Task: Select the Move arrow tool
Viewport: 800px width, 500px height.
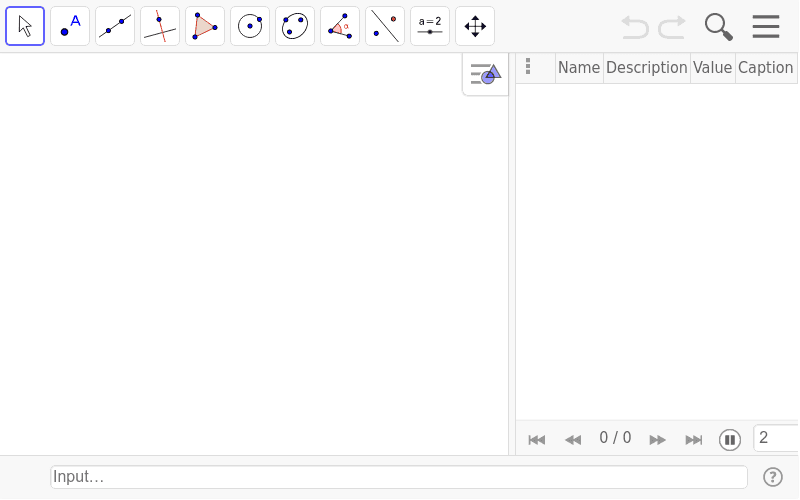Action: (25, 26)
